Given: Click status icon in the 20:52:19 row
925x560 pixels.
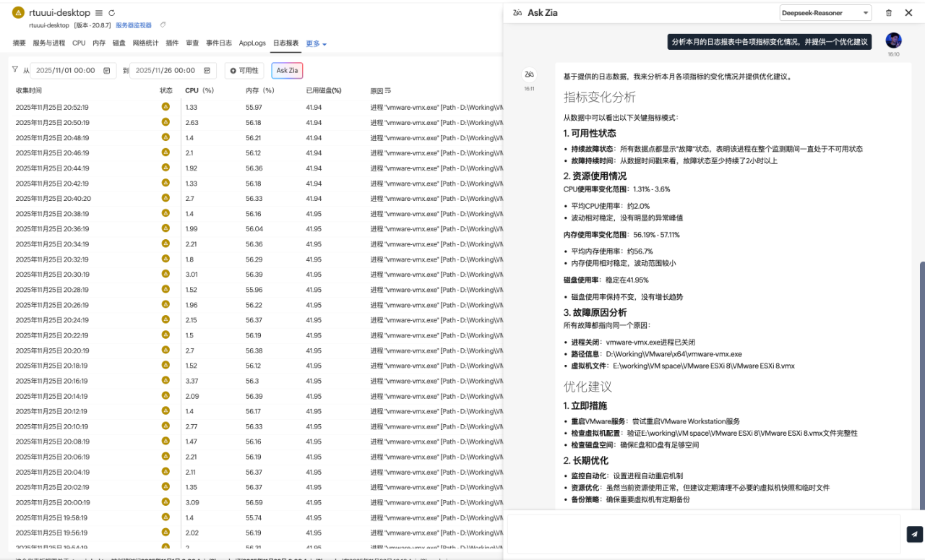Looking at the screenshot, I should pos(165,107).
